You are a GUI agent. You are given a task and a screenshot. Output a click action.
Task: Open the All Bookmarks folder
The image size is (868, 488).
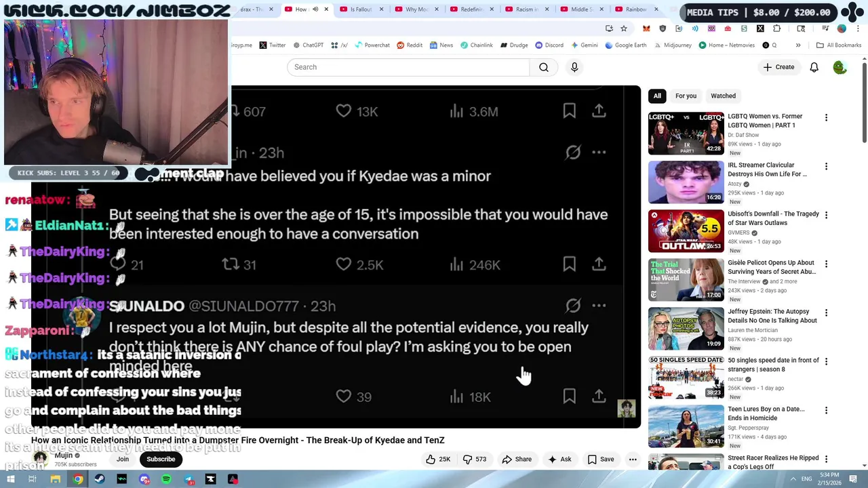[839, 45]
